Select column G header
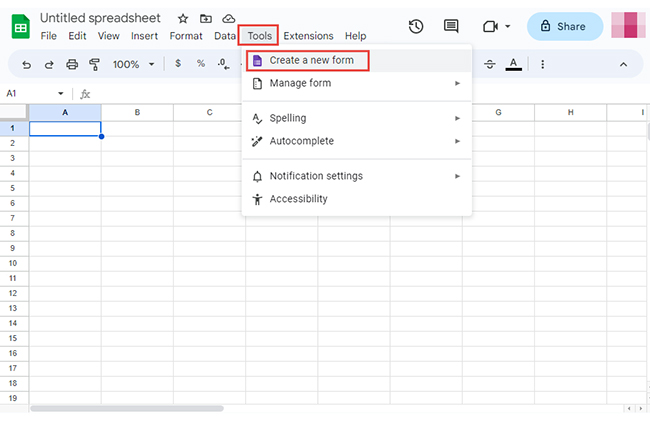This screenshot has width=650, height=421. click(x=498, y=112)
